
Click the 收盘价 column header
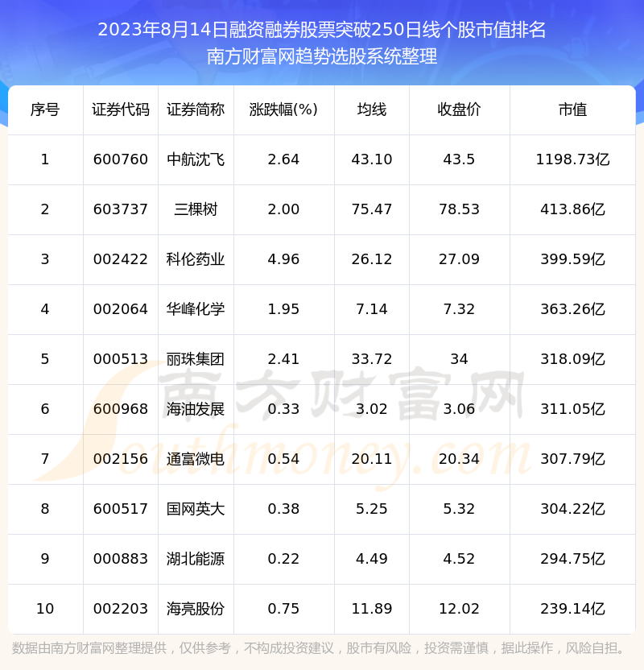[459, 110]
